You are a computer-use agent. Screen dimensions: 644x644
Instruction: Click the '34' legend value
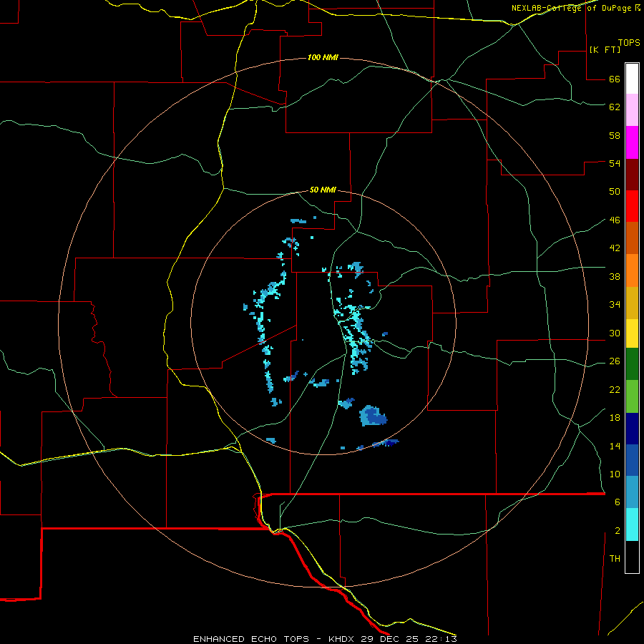tap(615, 305)
